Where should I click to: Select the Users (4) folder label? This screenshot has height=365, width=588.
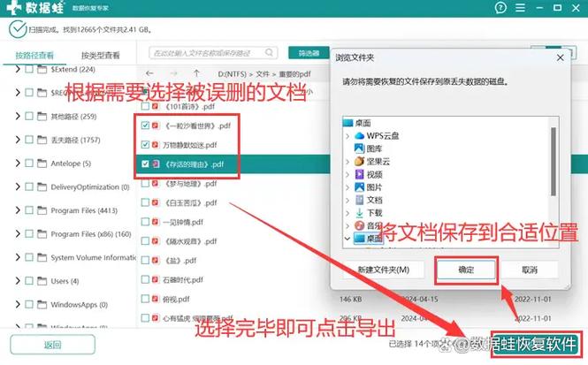(65, 281)
